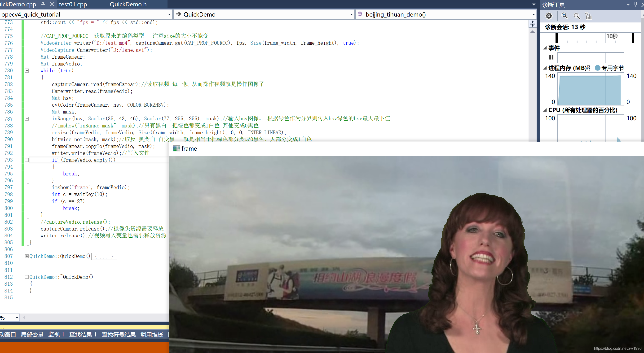Pause events in diagnostic panel

click(551, 57)
